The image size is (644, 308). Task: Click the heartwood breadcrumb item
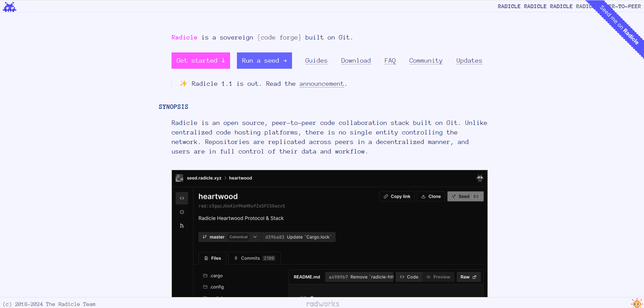point(240,178)
